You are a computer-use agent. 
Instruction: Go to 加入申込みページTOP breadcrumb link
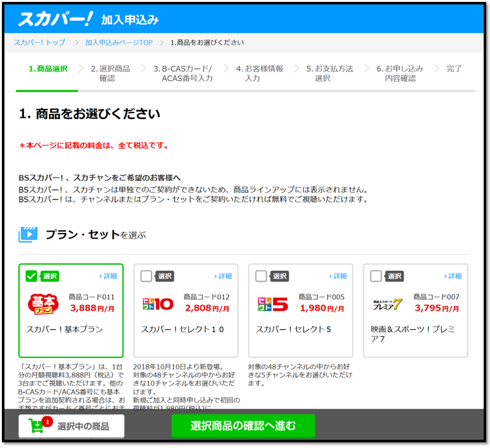pyautogui.click(x=119, y=42)
